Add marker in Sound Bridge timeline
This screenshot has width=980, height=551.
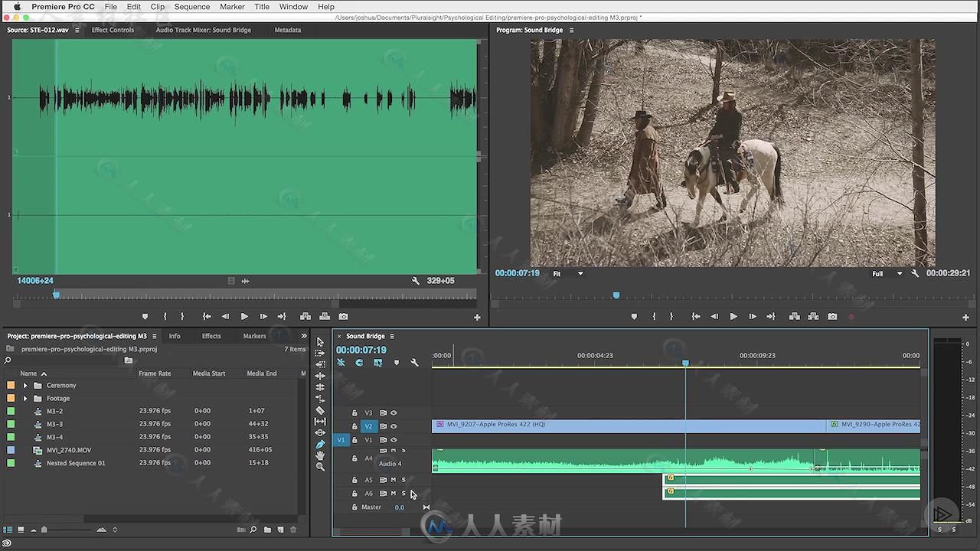(x=396, y=363)
